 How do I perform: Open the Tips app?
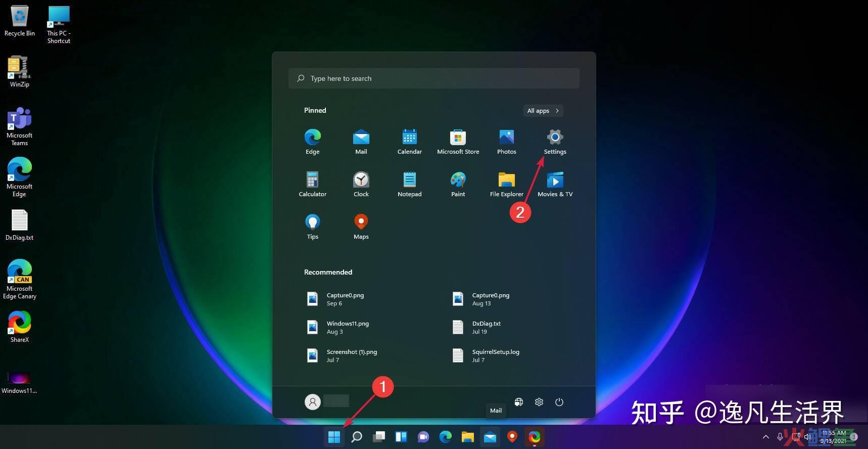312,227
